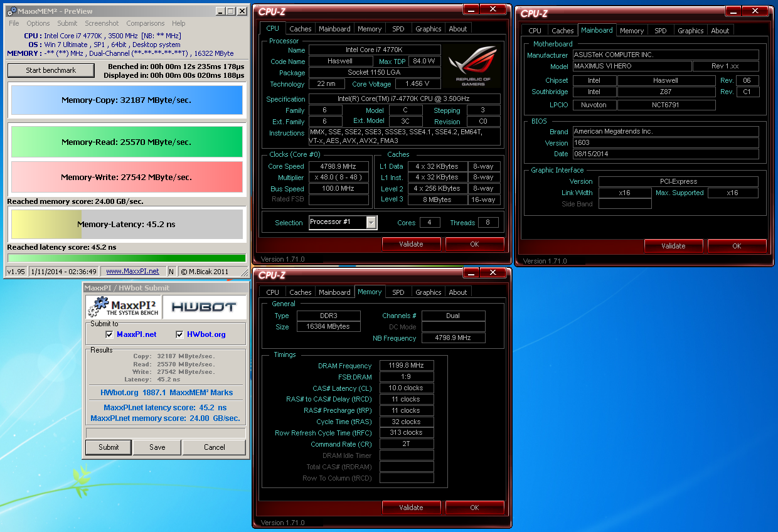Click the MaxxMEM² title bar app icon

[x=12, y=11]
